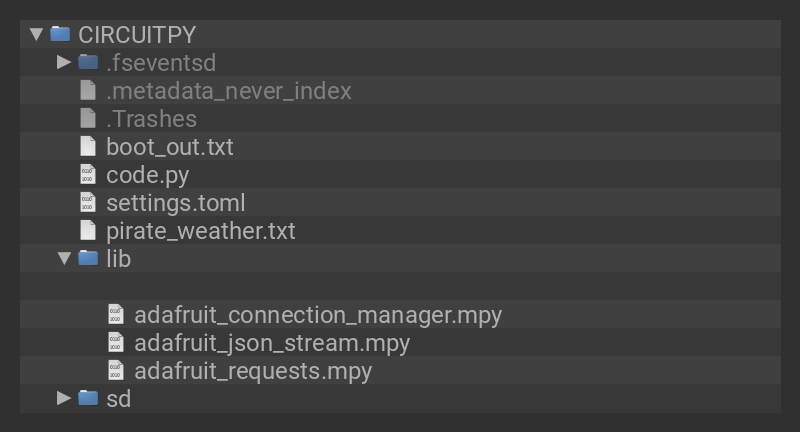Viewport: 800px width, 432px height.
Task: Click the CIRCUITPY drive folder icon
Action: point(60,34)
